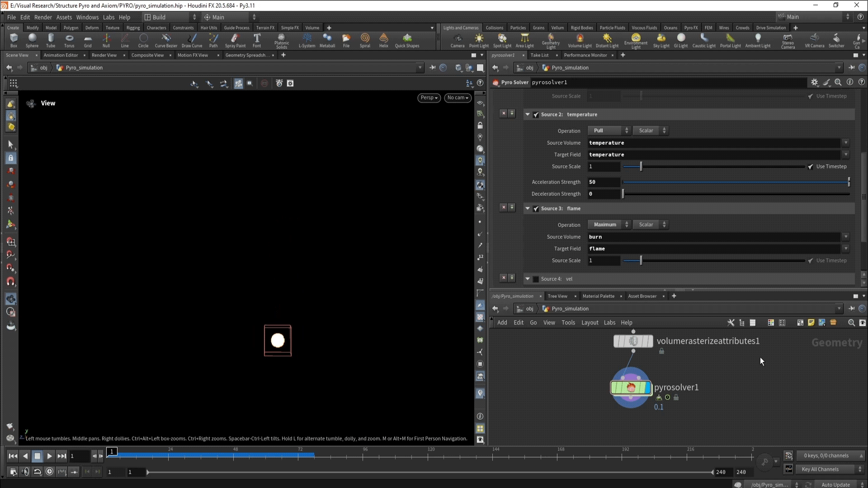Click the Key All Channels button

point(820,469)
